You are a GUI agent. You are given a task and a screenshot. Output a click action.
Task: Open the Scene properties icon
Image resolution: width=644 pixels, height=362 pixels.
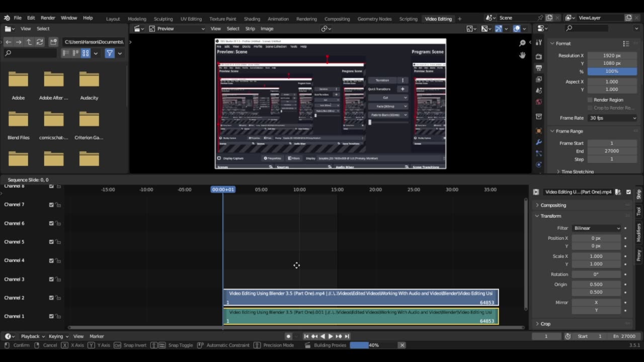539,91
